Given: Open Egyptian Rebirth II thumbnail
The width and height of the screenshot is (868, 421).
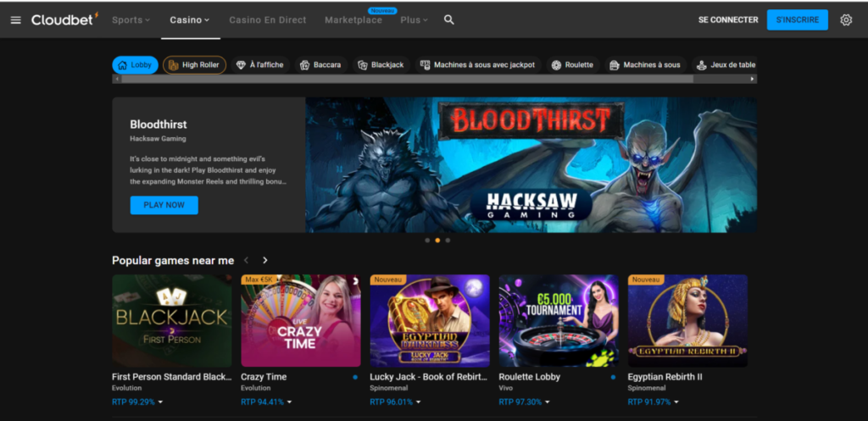Looking at the screenshot, I should pos(687,321).
